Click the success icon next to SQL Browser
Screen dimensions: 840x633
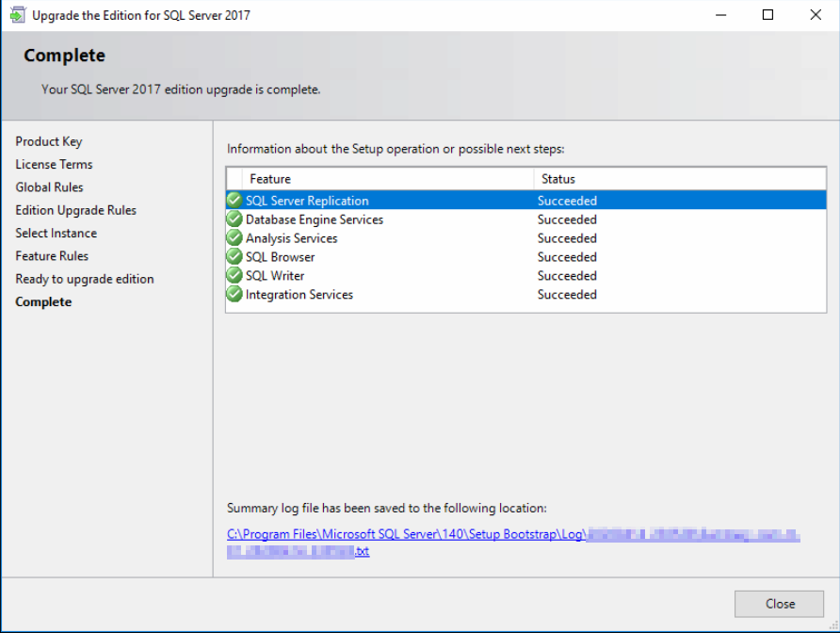pos(234,257)
